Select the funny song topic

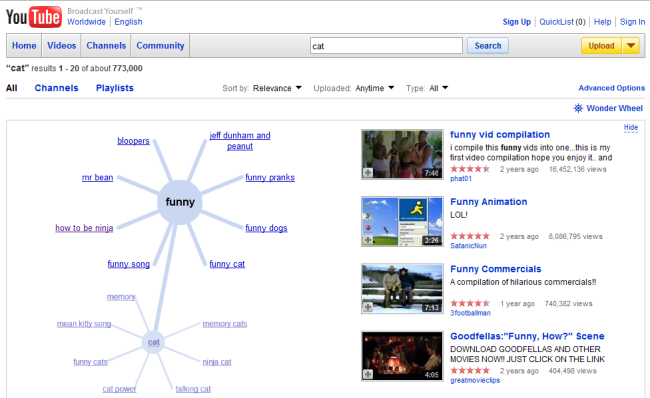coord(129,264)
